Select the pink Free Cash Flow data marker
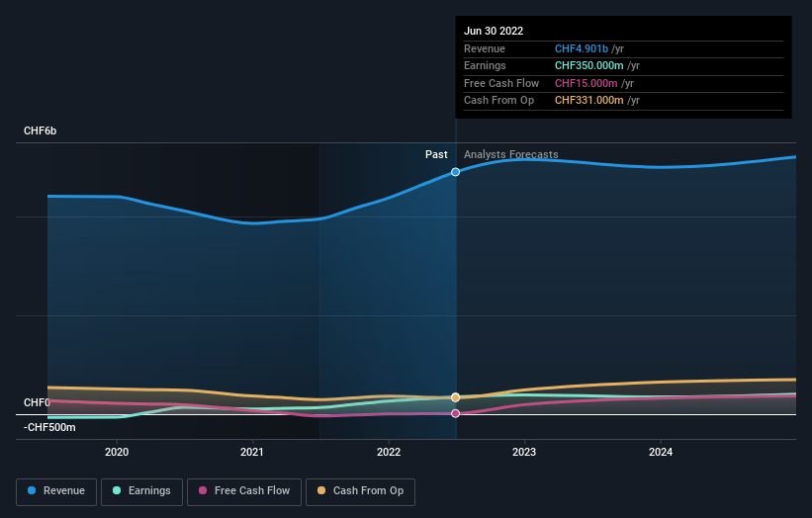Viewport: 812px width, 518px height. pyautogui.click(x=455, y=413)
